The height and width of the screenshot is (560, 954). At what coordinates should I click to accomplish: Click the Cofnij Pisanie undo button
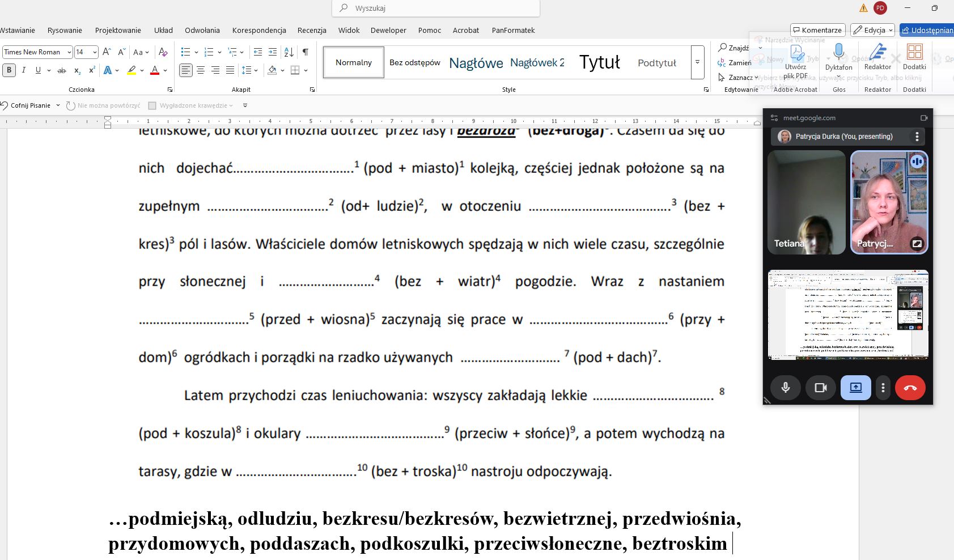[x=26, y=105]
